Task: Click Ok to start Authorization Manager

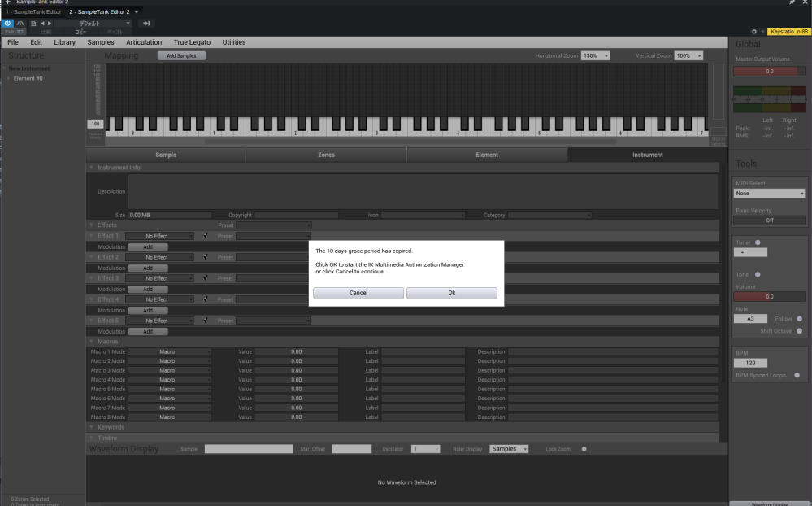Action: [452, 293]
